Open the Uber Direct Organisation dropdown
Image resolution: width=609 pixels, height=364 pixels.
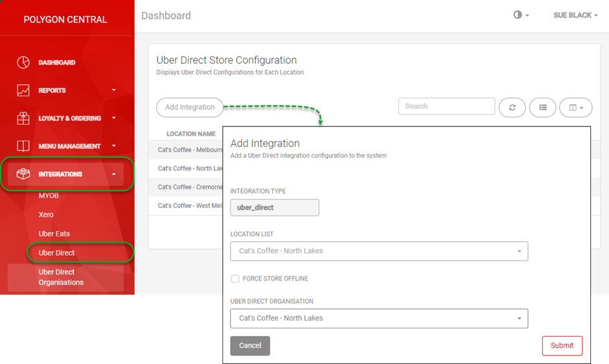(x=379, y=319)
